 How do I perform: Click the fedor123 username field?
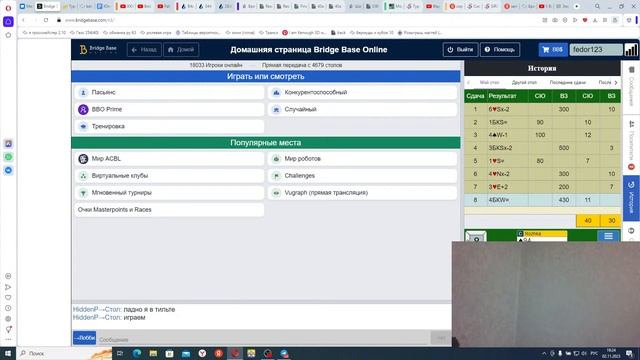click(x=596, y=49)
